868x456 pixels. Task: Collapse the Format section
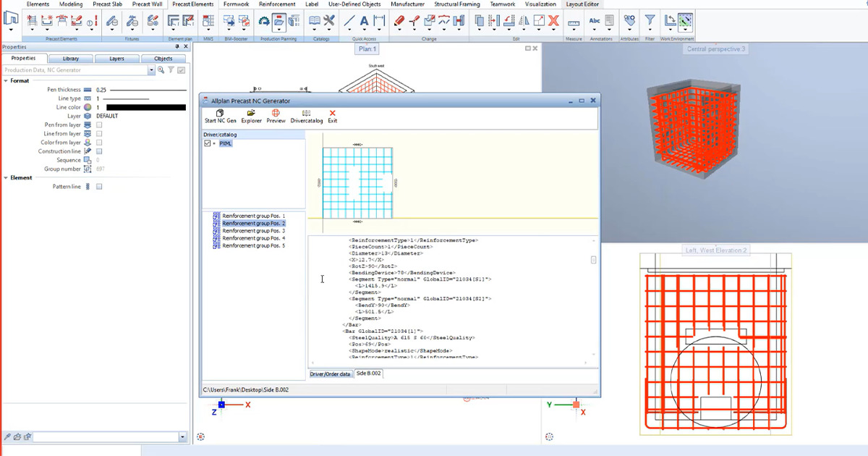pyautogui.click(x=6, y=81)
